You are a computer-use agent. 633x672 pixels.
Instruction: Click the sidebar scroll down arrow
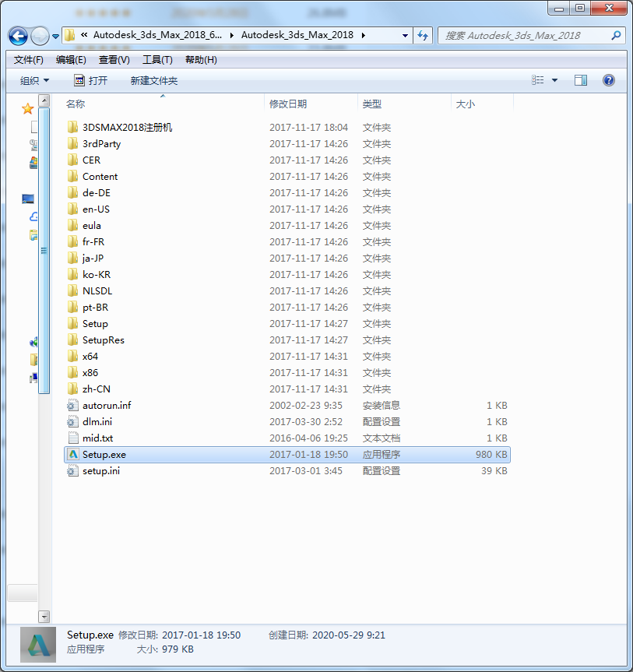point(44,616)
